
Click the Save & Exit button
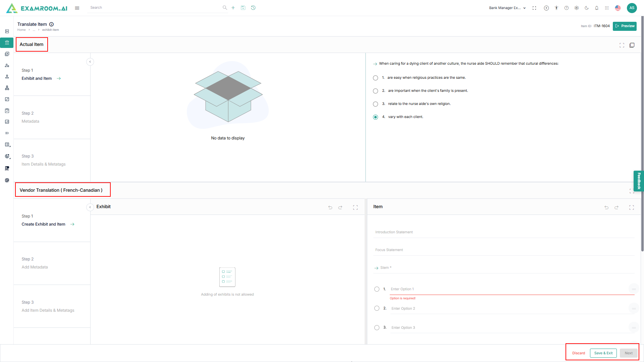click(603, 353)
